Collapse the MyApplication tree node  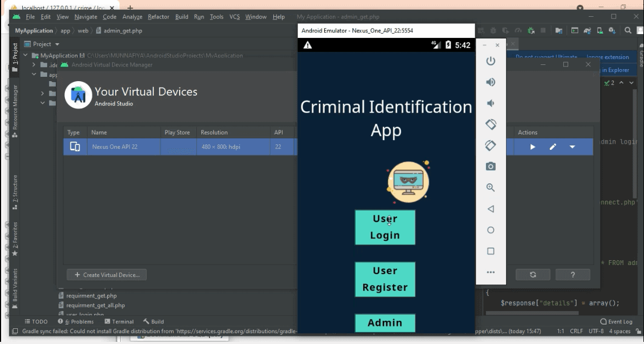pos(25,56)
